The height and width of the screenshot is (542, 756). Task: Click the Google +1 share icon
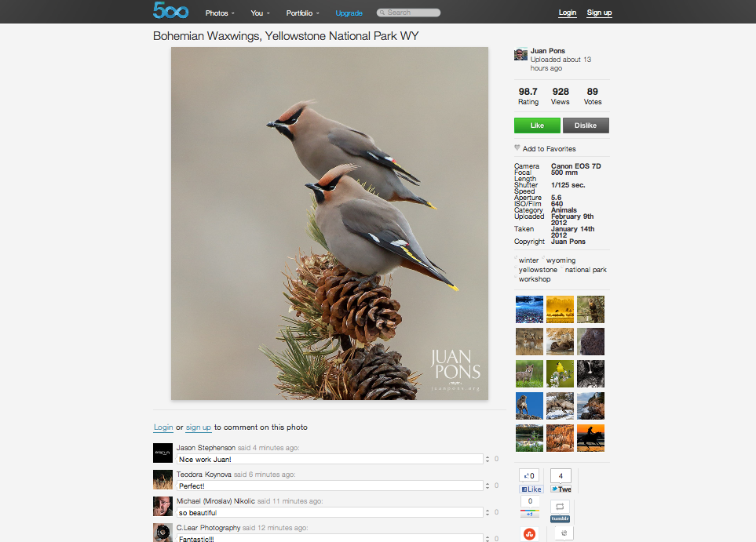(x=529, y=514)
